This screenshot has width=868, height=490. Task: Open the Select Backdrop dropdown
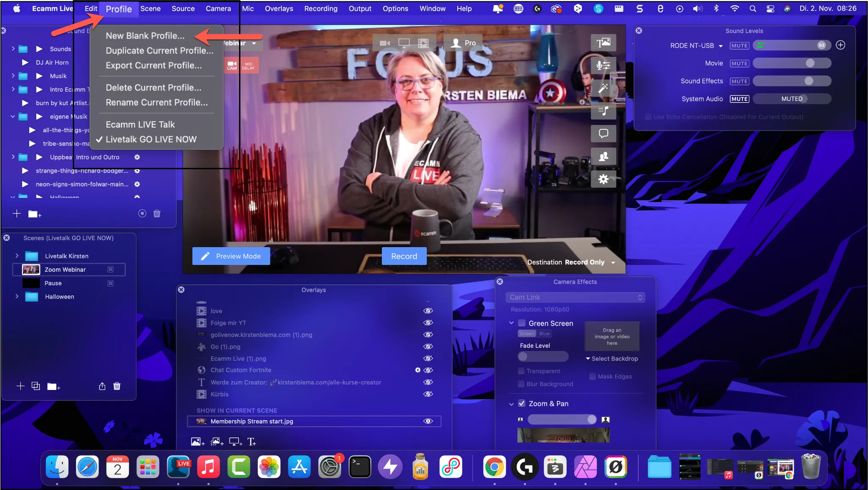click(x=612, y=359)
